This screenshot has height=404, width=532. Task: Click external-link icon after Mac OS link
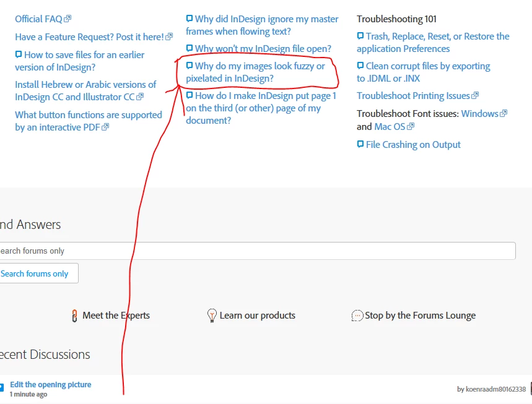click(411, 126)
